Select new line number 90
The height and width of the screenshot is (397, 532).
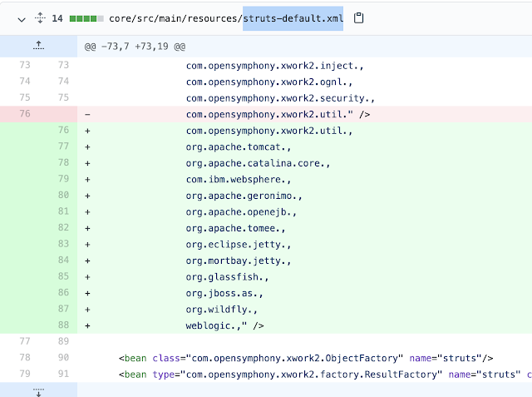63,358
